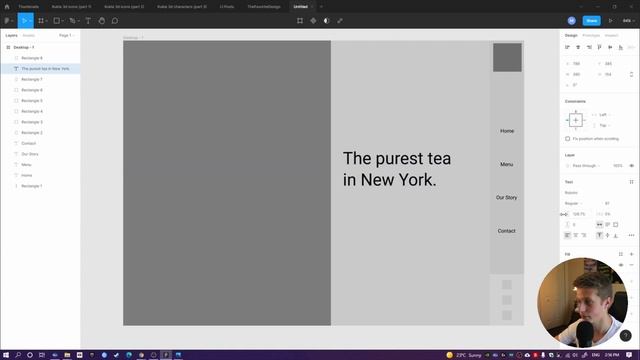Switch to the Thumbnails file tab
This screenshot has height=360, width=640.
pyautogui.click(x=29, y=7)
